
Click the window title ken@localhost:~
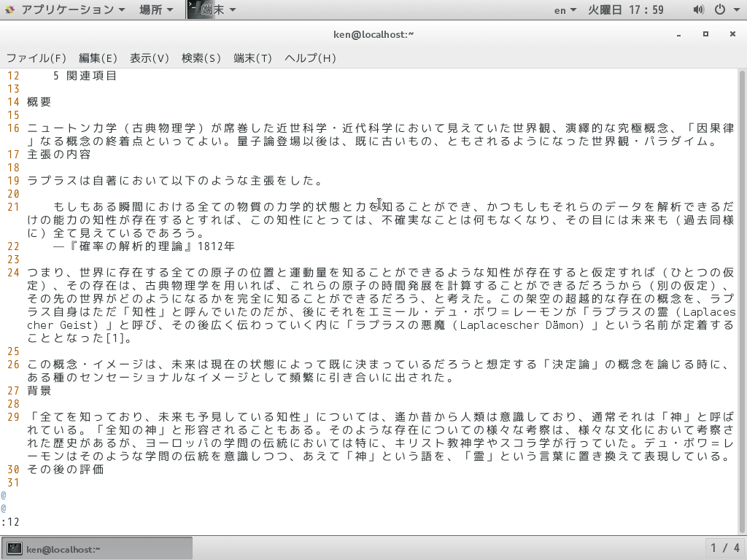pyautogui.click(x=373, y=34)
